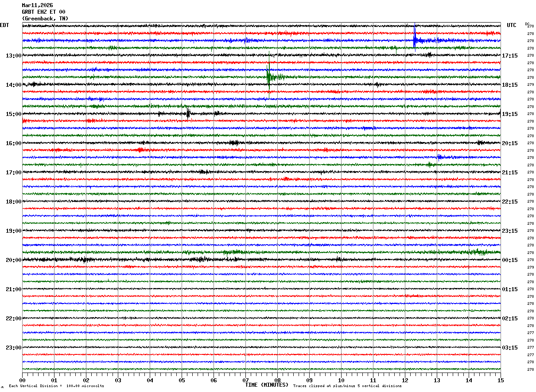Click minute 02 on the time axis
The image size is (536, 392).
pos(86,380)
